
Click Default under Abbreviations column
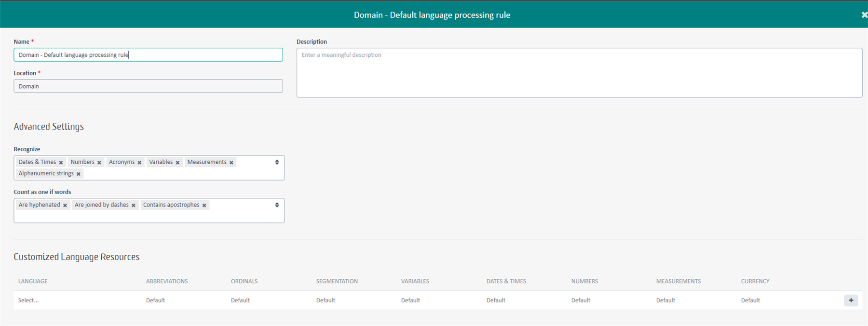click(155, 300)
